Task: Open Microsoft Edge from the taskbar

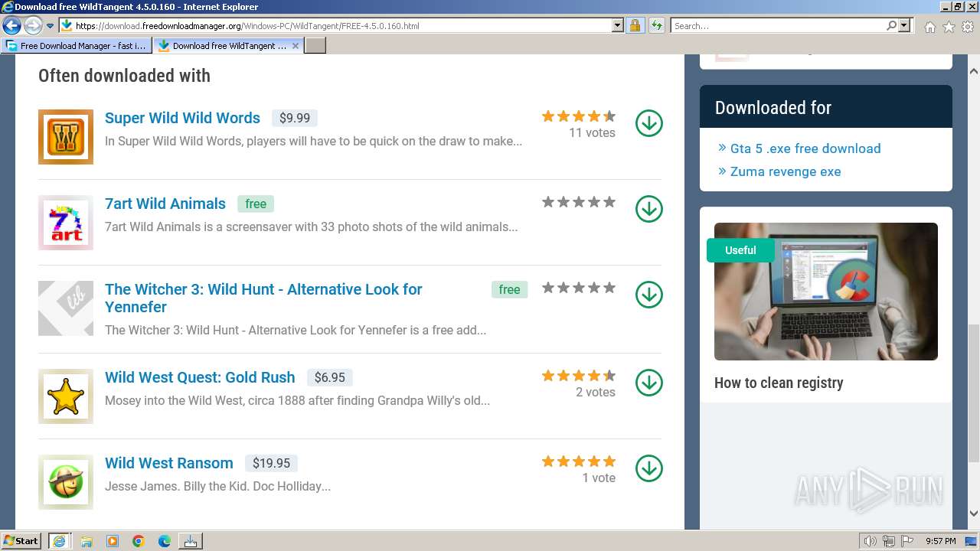Action: tap(165, 541)
